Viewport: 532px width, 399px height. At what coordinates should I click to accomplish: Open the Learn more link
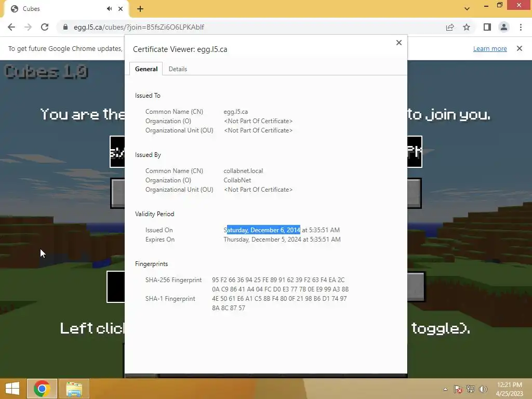pos(490,48)
